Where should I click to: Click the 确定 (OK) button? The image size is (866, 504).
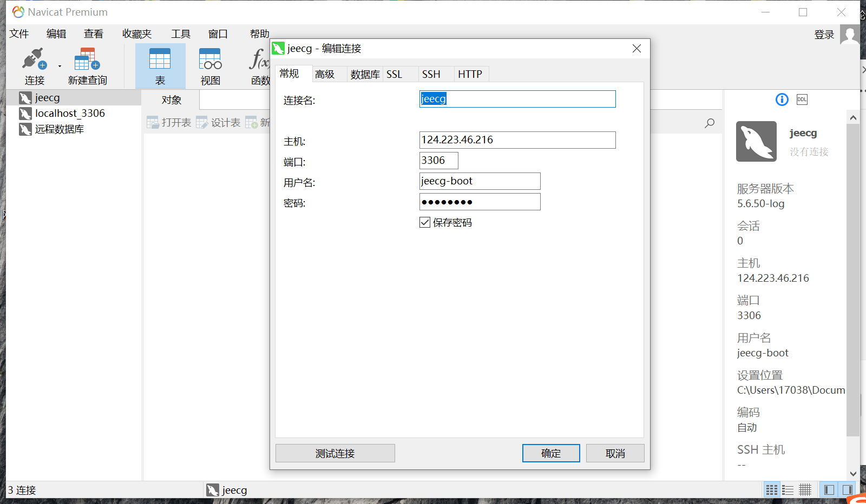pos(550,453)
